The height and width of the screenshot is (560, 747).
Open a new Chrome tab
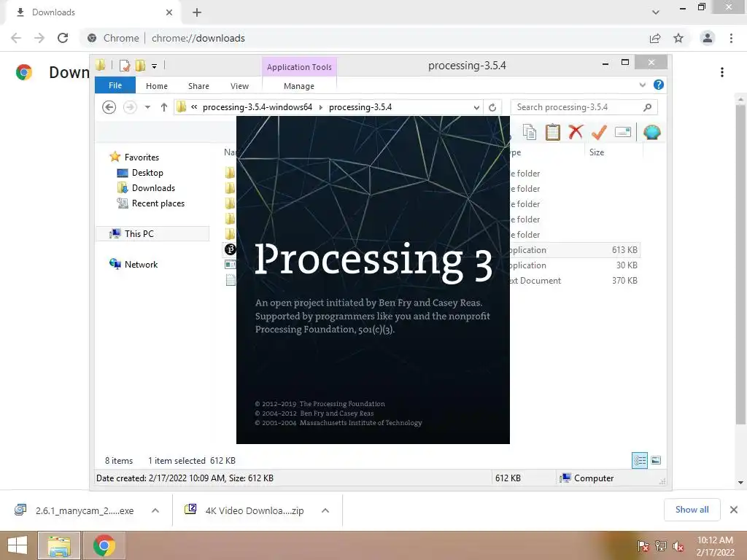click(x=197, y=12)
